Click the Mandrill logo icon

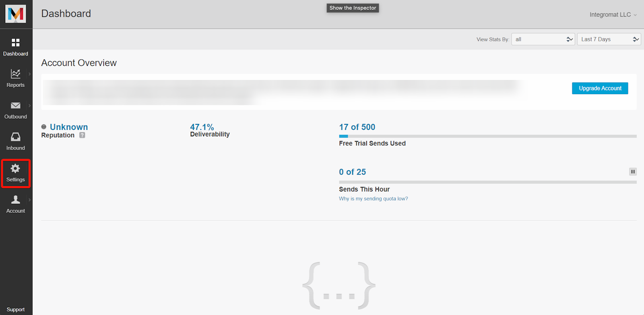pos(16,14)
